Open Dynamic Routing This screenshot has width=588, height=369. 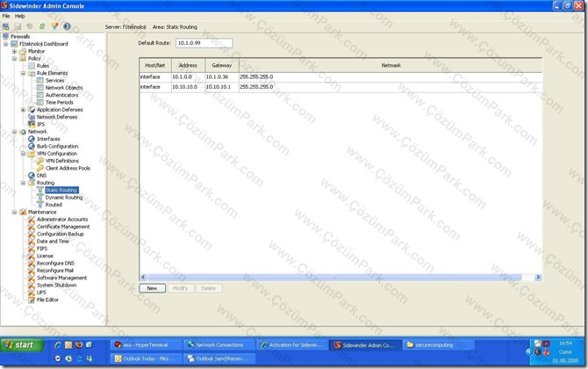tap(64, 198)
